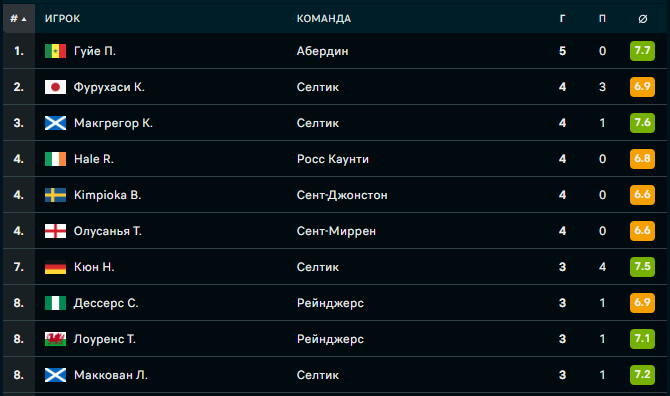The width and height of the screenshot is (670, 396).
Task: Click the green 7.7 rating badge
Action: point(642,51)
